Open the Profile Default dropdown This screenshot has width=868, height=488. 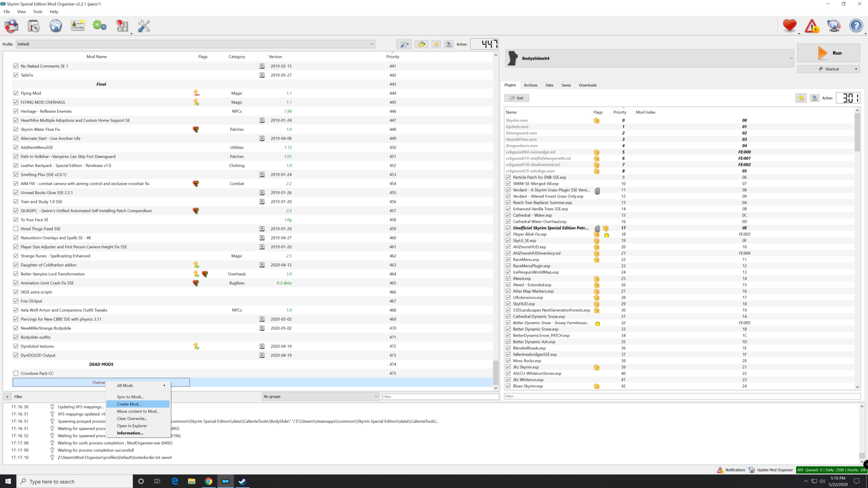click(x=195, y=44)
